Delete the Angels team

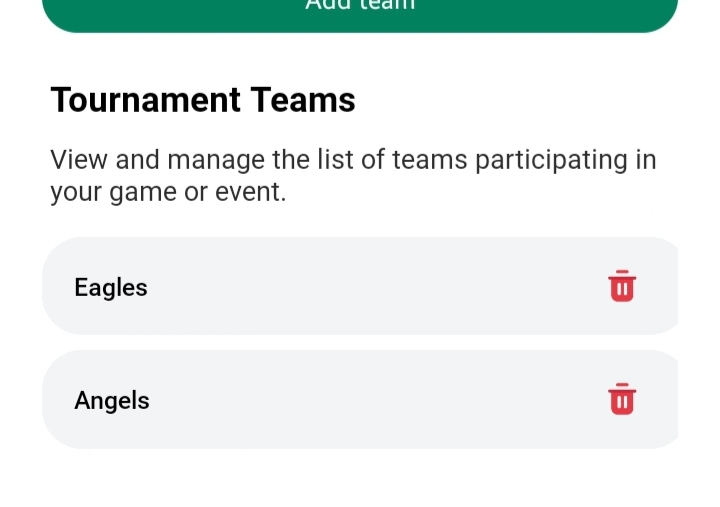tap(622, 399)
